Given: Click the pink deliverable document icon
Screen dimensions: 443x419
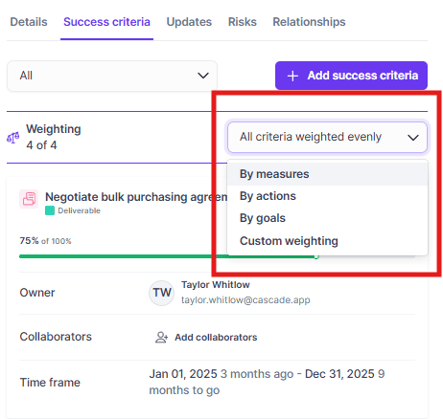Looking at the screenshot, I should 29,199.
